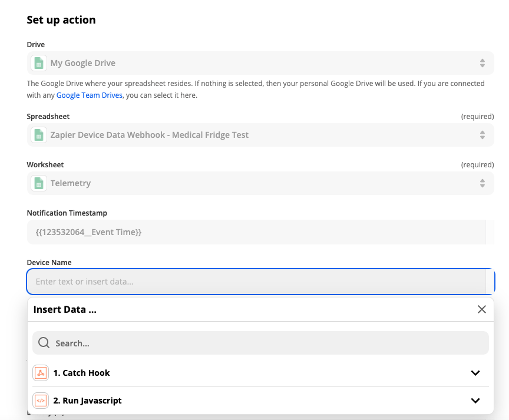This screenshot has width=509, height=420.
Task: Click the Run Javascript code icon
Action: tap(41, 401)
